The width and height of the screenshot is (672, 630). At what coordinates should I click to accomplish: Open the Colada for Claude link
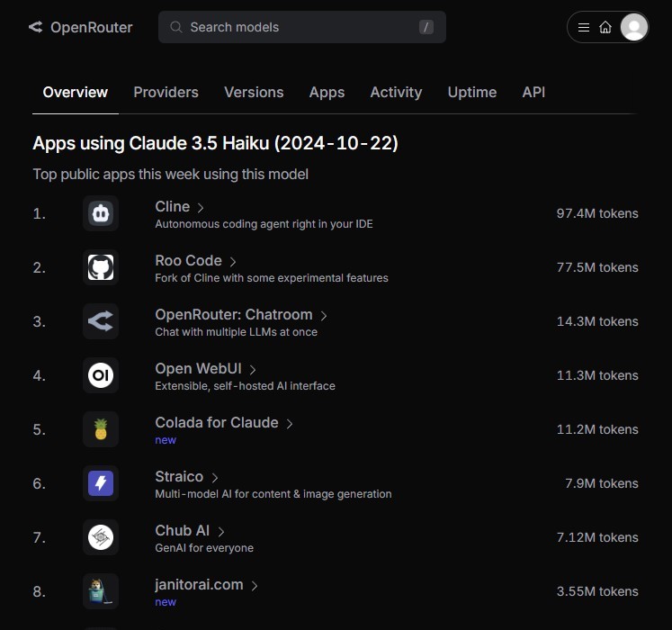pos(217,422)
